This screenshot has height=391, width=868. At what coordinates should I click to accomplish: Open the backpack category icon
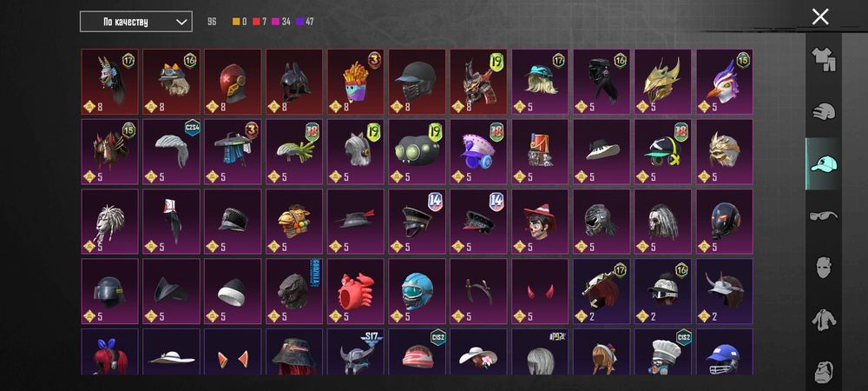(823, 372)
